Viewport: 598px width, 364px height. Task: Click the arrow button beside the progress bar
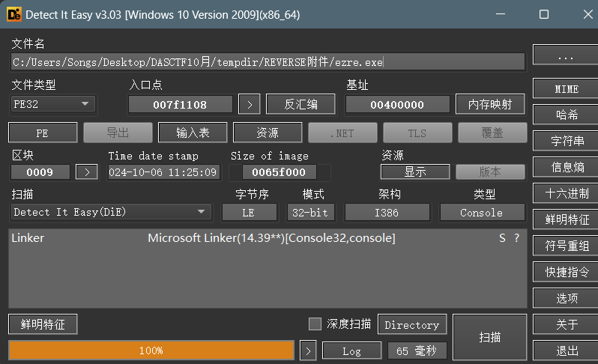pyautogui.click(x=308, y=350)
